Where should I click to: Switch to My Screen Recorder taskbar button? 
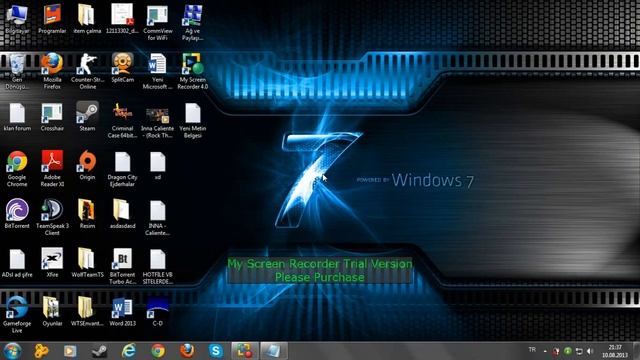click(245, 351)
